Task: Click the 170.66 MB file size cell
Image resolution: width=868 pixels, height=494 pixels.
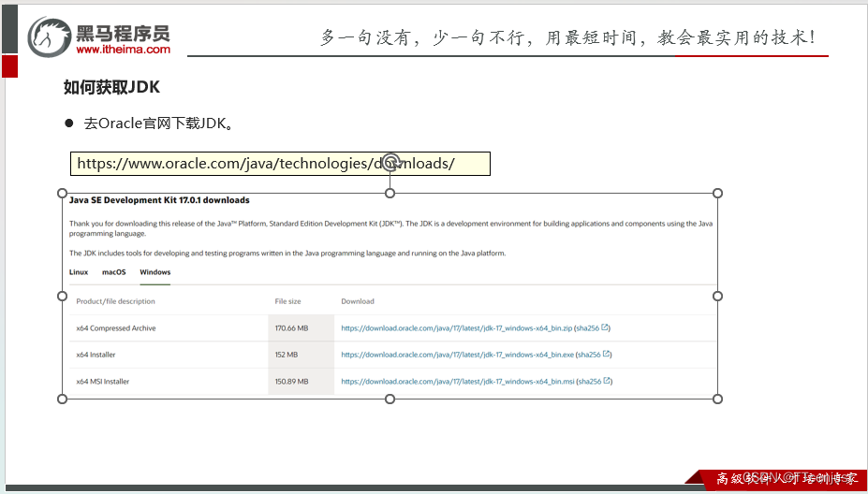Action: pyautogui.click(x=292, y=328)
